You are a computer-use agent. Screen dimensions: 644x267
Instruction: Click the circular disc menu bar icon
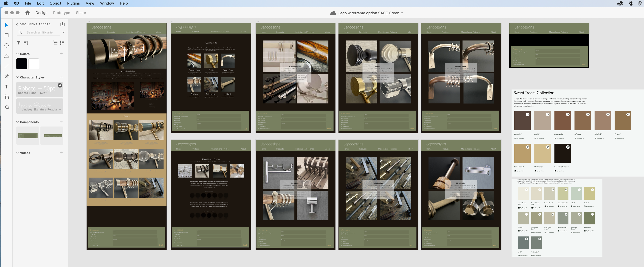click(x=631, y=3)
